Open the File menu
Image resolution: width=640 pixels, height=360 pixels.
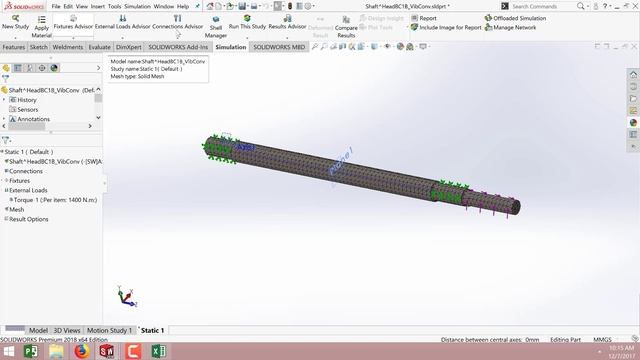tap(56, 7)
